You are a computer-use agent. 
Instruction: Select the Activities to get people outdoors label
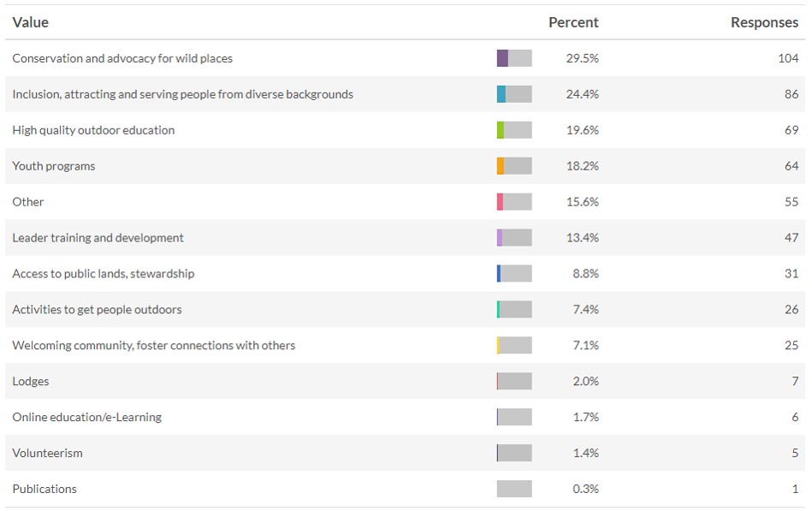98,309
